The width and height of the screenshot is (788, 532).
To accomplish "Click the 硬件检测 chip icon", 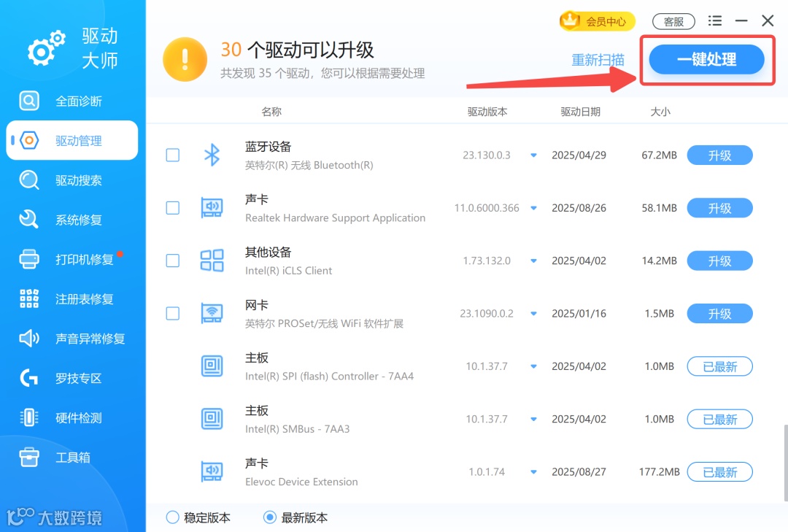I will click(x=29, y=417).
